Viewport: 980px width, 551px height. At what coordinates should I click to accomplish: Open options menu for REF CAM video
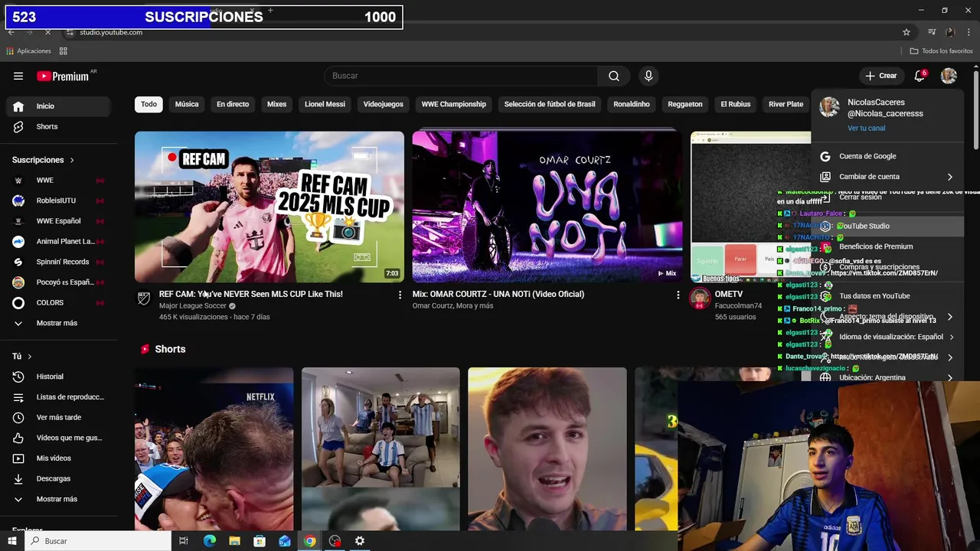(x=400, y=295)
